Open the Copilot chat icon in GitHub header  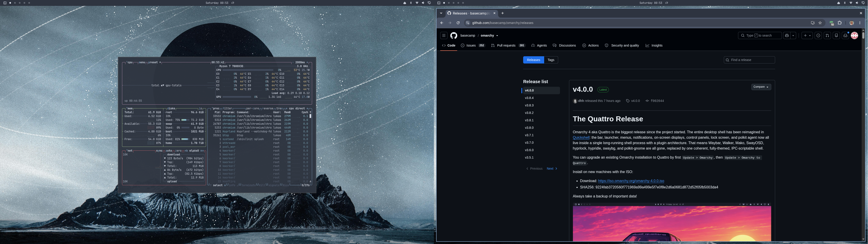[x=786, y=35]
